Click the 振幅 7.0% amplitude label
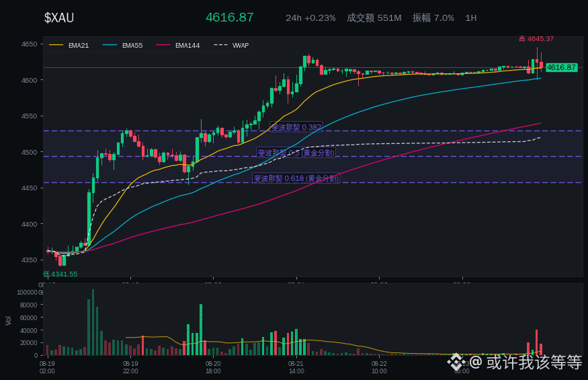This screenshot has height=380, width=588. (x=433, y=17)
